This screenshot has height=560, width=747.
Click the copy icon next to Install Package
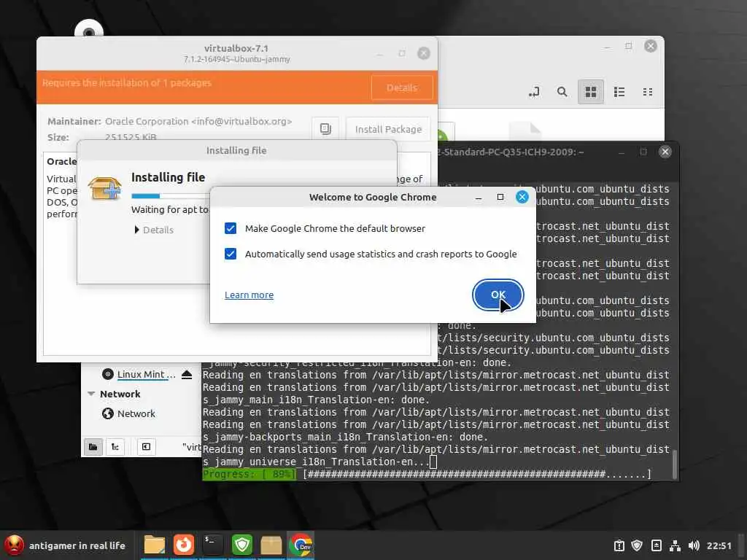coord(325,129)
